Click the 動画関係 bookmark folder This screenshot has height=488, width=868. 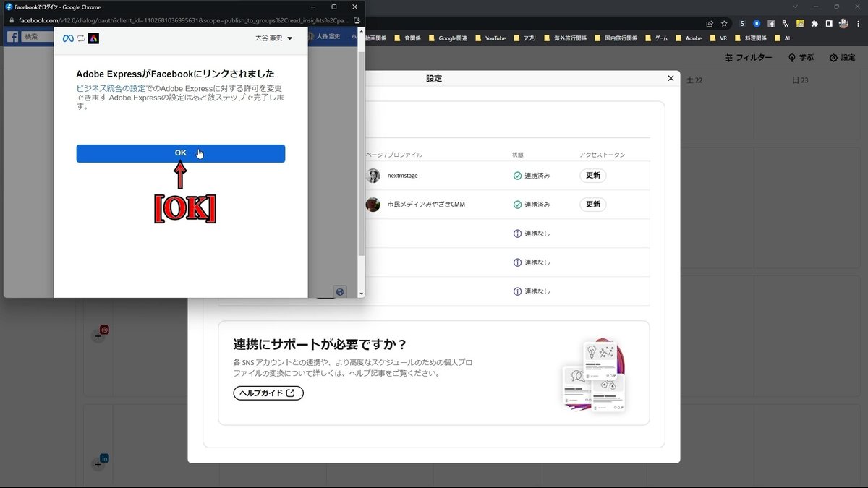pos(375,38)
